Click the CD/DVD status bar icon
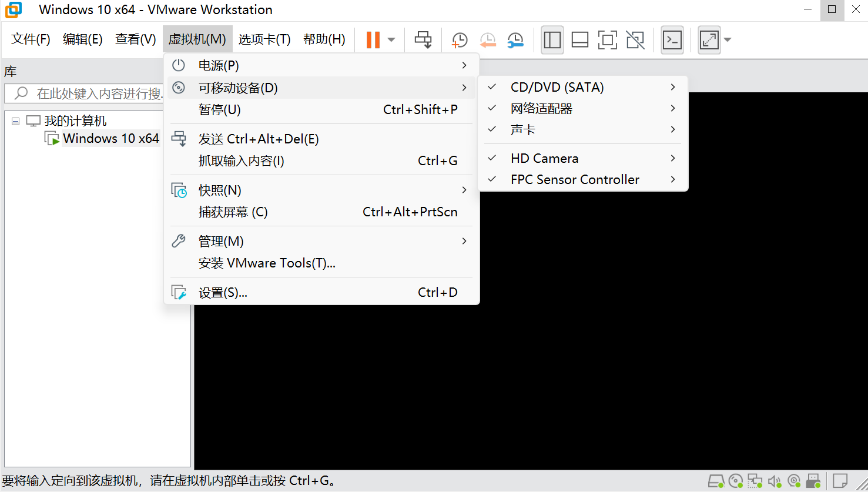Viewport: 868px width, 492px height. [736, 481]
